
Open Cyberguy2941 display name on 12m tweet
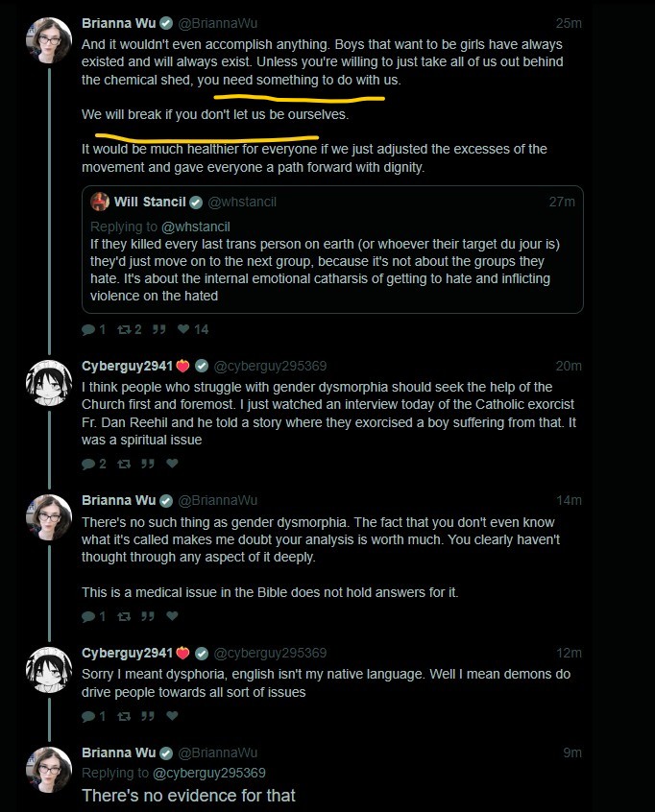click(127, 653)
